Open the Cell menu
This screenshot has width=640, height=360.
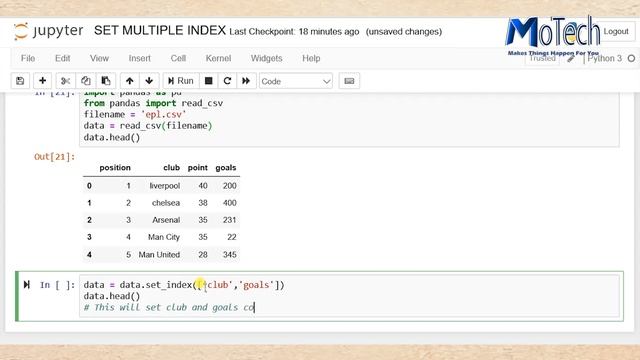tap(178, 58)
